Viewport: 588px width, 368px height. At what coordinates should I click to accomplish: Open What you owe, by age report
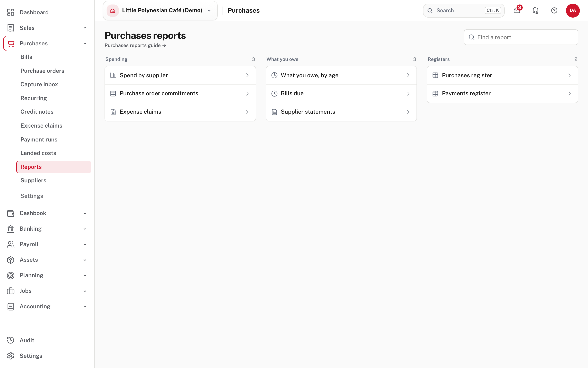click(341, 75)
